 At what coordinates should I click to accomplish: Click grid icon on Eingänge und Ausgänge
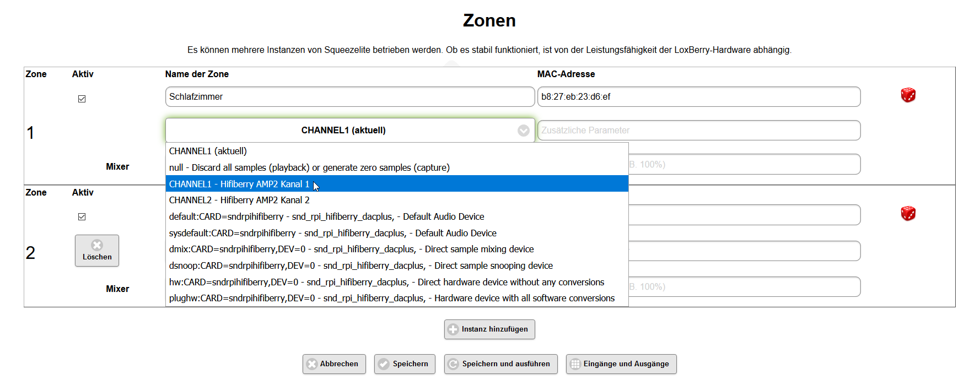pos(575,364)
